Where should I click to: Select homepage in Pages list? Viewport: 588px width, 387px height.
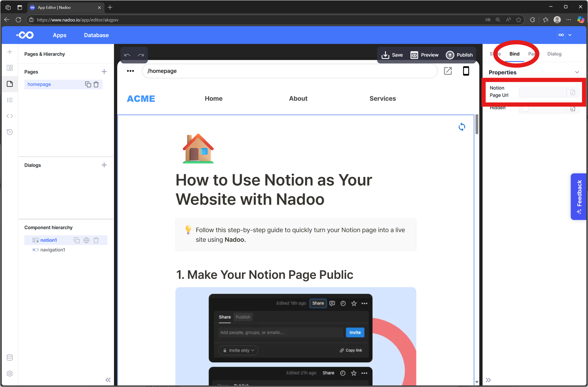point(39,84)
